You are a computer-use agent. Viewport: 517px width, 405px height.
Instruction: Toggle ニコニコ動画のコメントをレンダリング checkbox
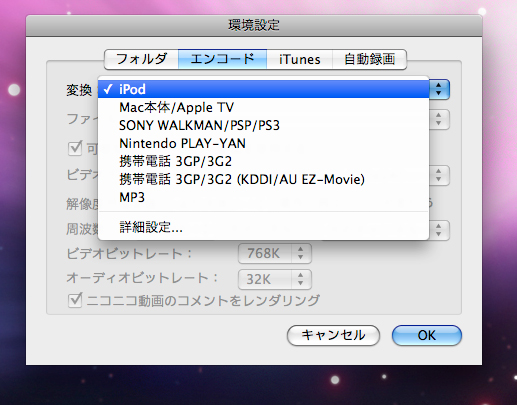(75, 300)
